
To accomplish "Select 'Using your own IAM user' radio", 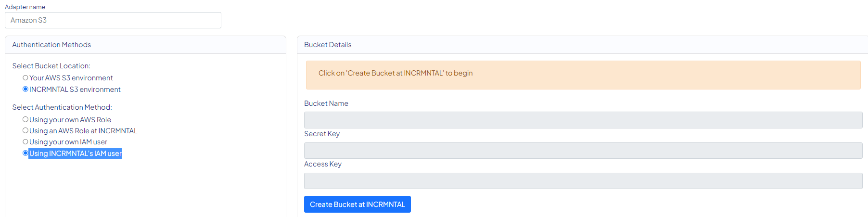I will (26, 142).
